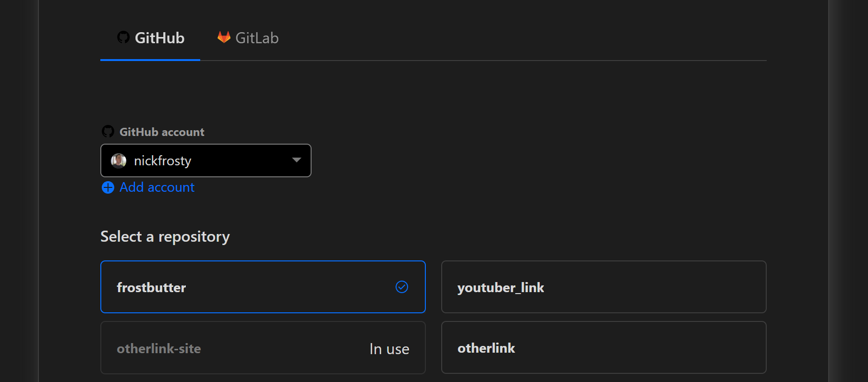The height and width of the screenshot is (382, 868).
Task: Open the nickfrosty account selector
Action: [205, 160]
